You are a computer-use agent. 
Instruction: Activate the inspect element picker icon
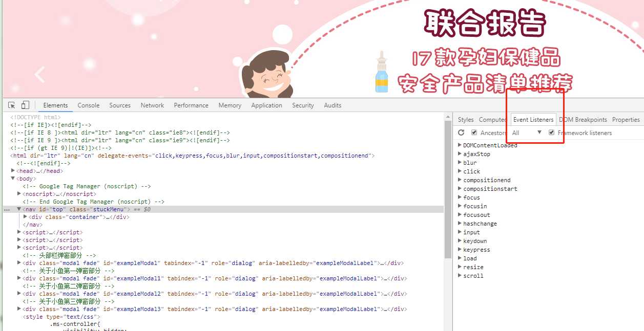(x=12, y=105)
